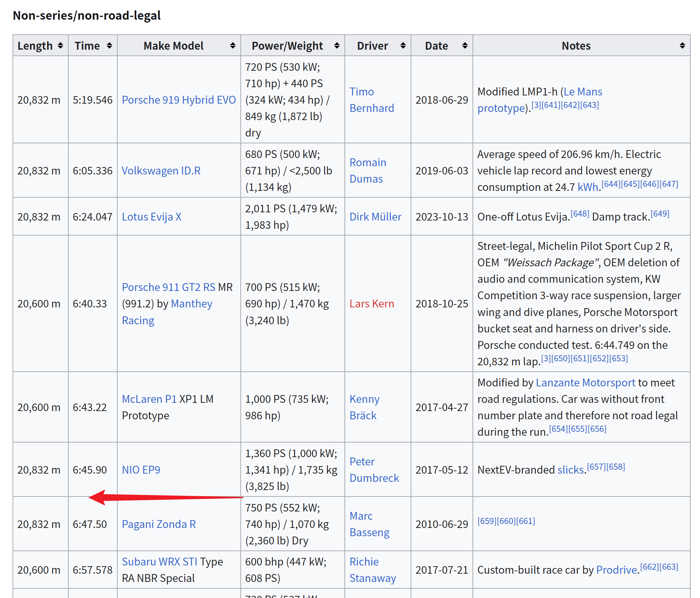Open citation [653] in GT2 RS notes
The height and width of the screenshot is (598, 700).
point(618,359)
